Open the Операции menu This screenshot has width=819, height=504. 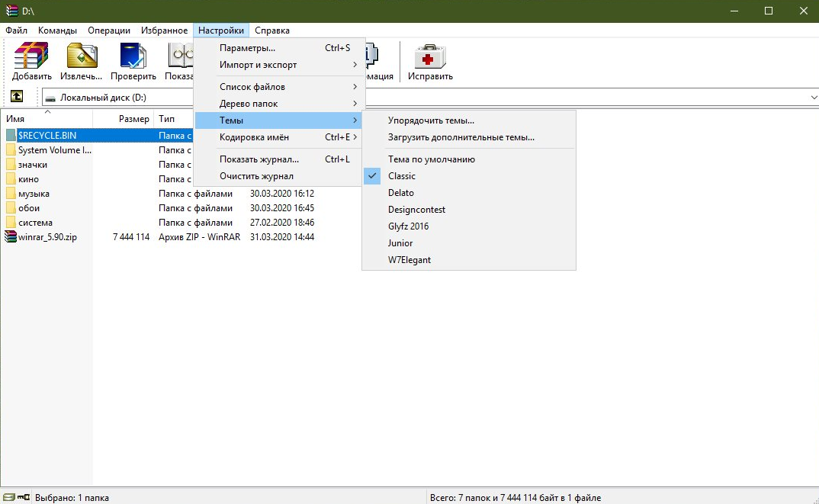[108, 30]
